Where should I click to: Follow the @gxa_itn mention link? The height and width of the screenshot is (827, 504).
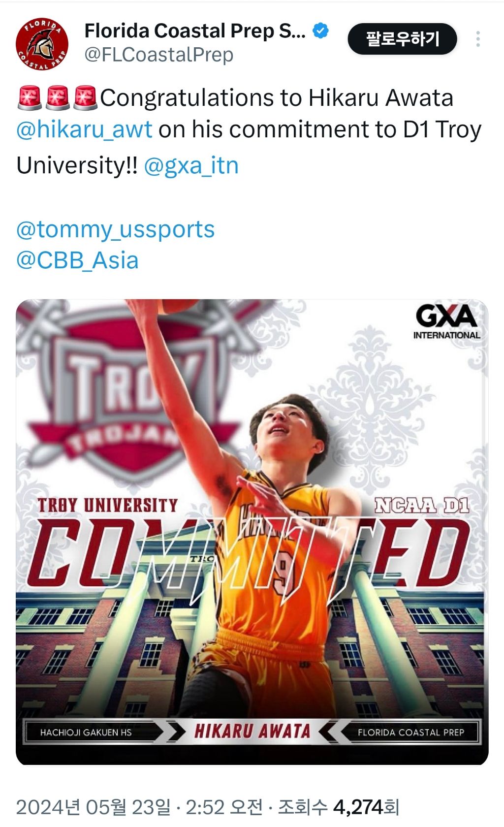191,165
